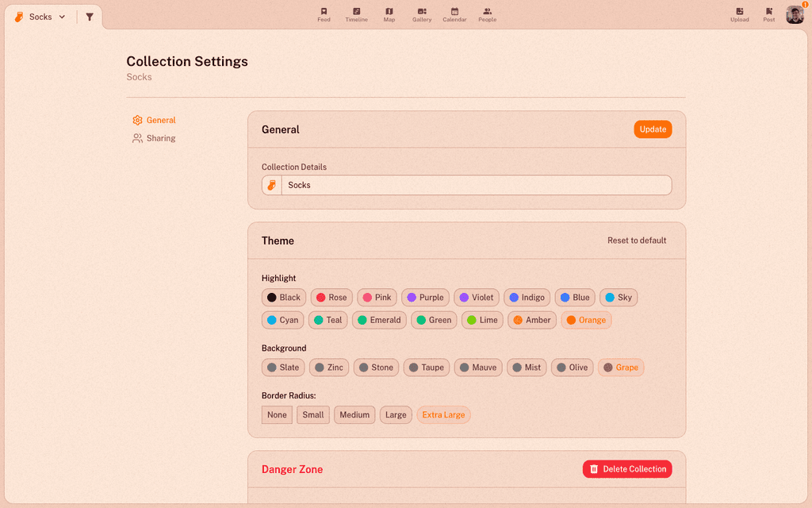Select Stone background

376,368
